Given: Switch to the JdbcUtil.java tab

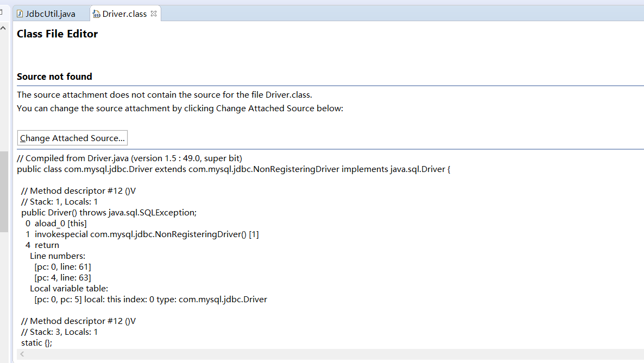Looking at the screenshot, I should point(46,14).
